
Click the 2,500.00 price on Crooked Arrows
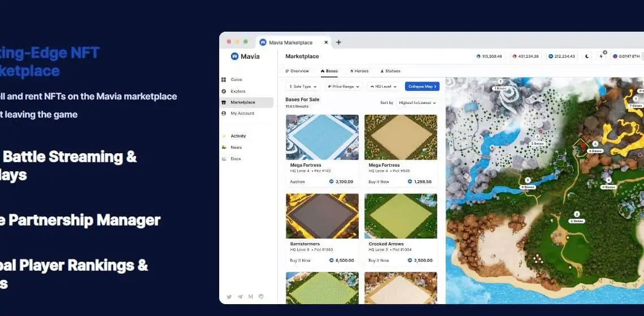(420, 261)
